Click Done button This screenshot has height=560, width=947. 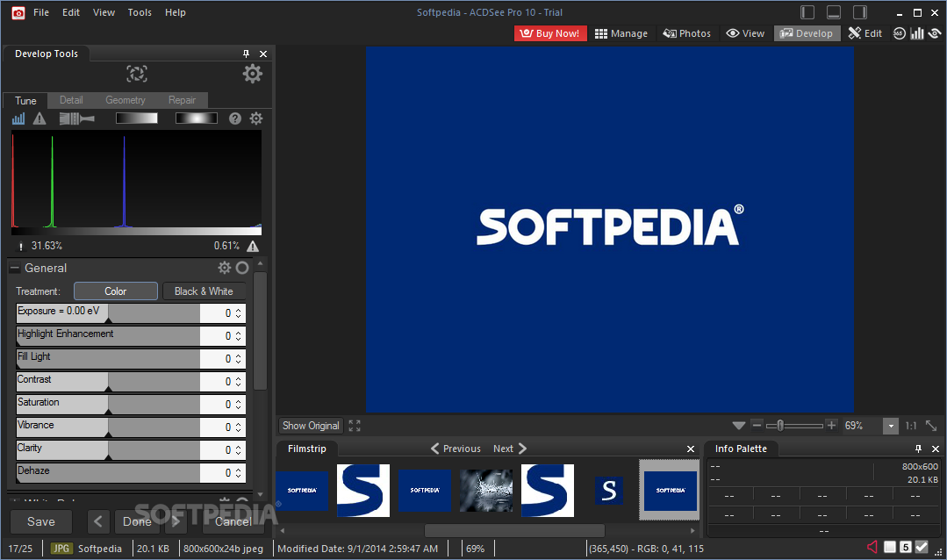[x=137, y=521]
